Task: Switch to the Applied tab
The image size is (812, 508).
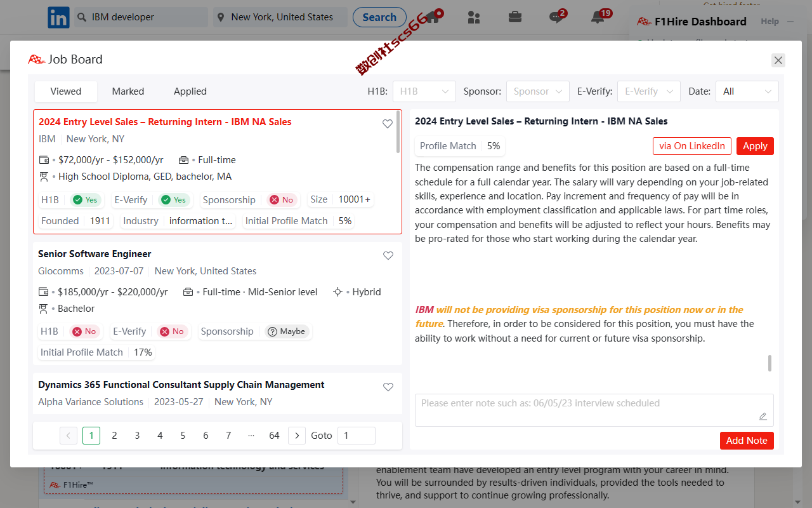Action: click(190, 91)
